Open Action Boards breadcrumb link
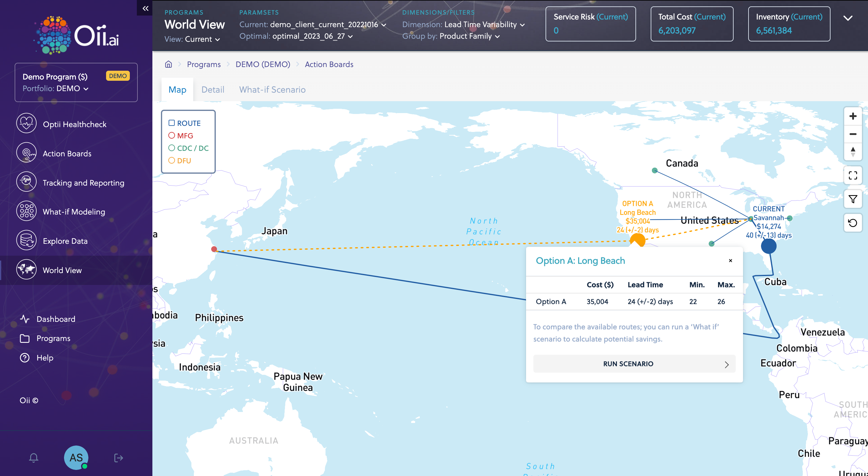 (x=329, y=64)
